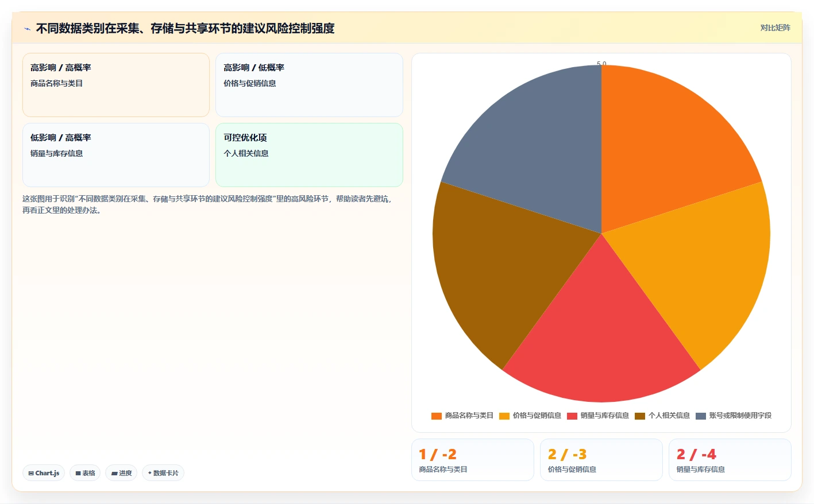Click 商品名称与类目 text in 高影响 / 高概率 card
The height and width of the screenshot is (504, 814).
[x=57, y=83]
